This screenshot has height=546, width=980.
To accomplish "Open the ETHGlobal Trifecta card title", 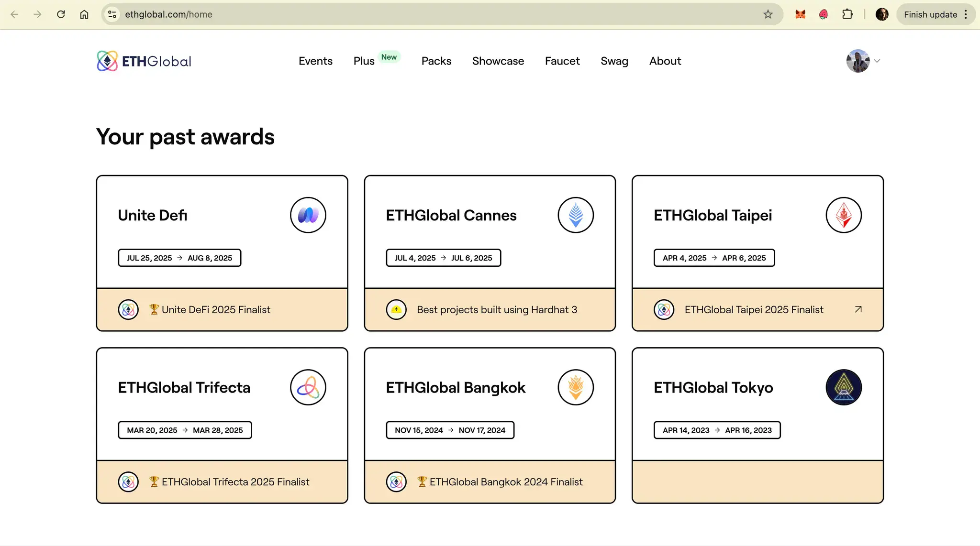I will (184, 387).
